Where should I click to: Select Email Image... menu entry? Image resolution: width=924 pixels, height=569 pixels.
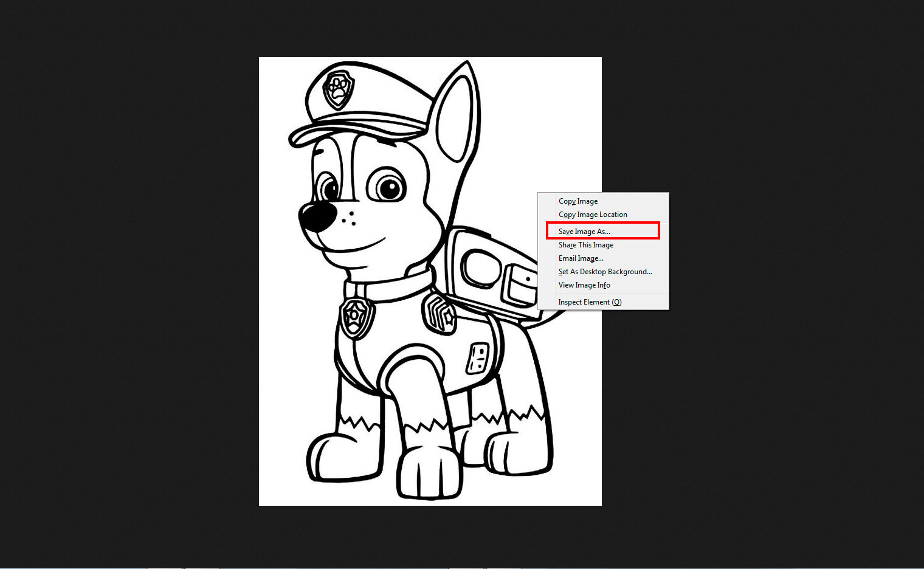coord(603,258)
